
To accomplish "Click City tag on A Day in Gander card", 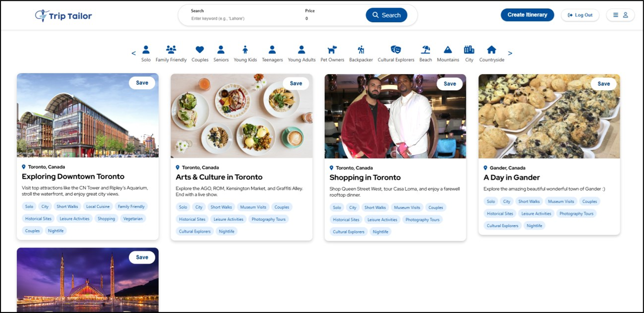I will pyautogui.click(x=506, y=202).
